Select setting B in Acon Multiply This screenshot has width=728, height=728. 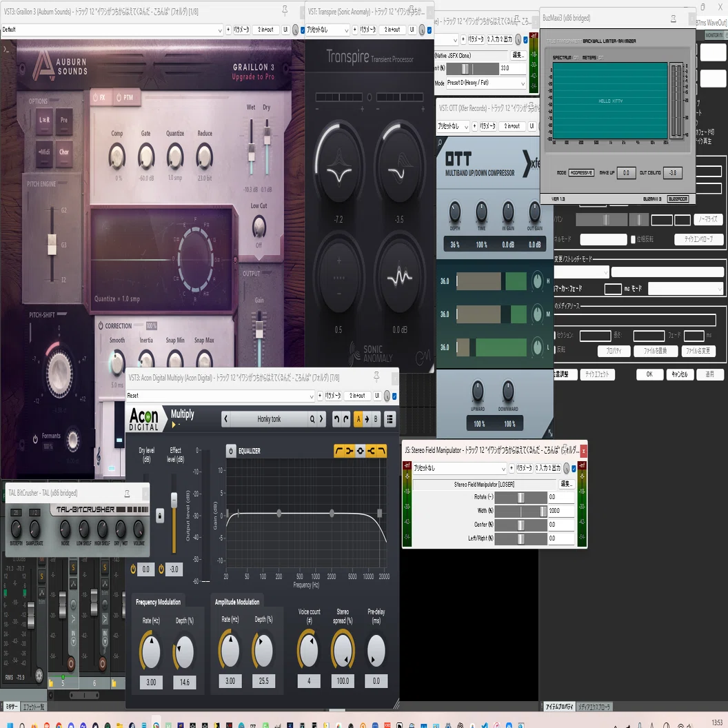pyautogui.click(x=376, y=419)
